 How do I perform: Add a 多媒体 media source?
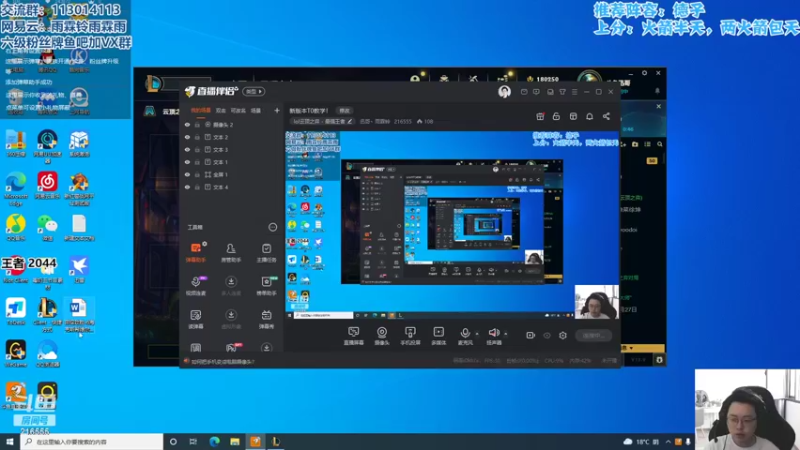point(439,336)
